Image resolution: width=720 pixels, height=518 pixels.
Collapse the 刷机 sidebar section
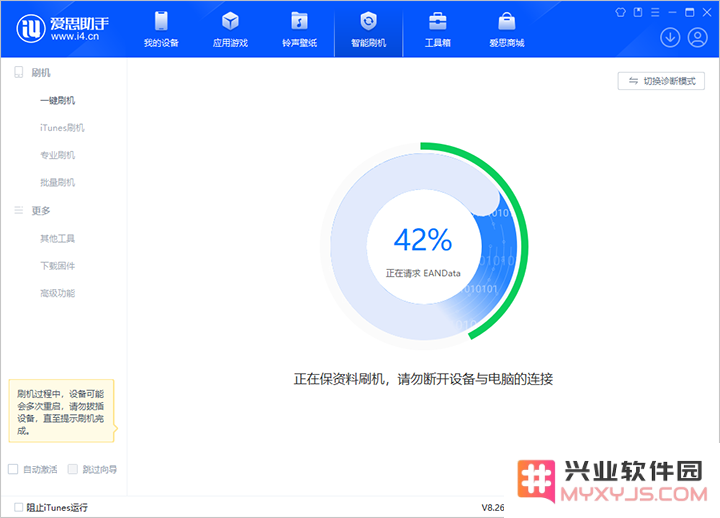pos(41,73)
